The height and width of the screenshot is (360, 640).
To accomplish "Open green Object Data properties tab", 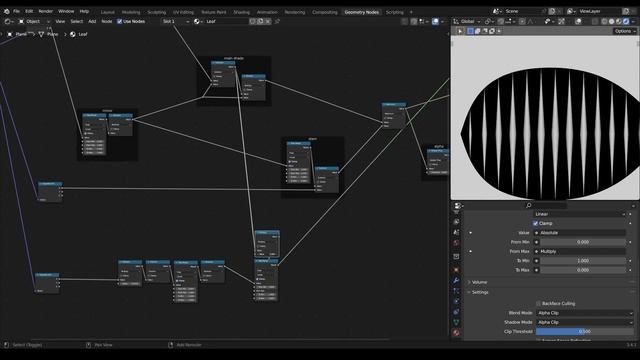I will click(x=456, y=322).
